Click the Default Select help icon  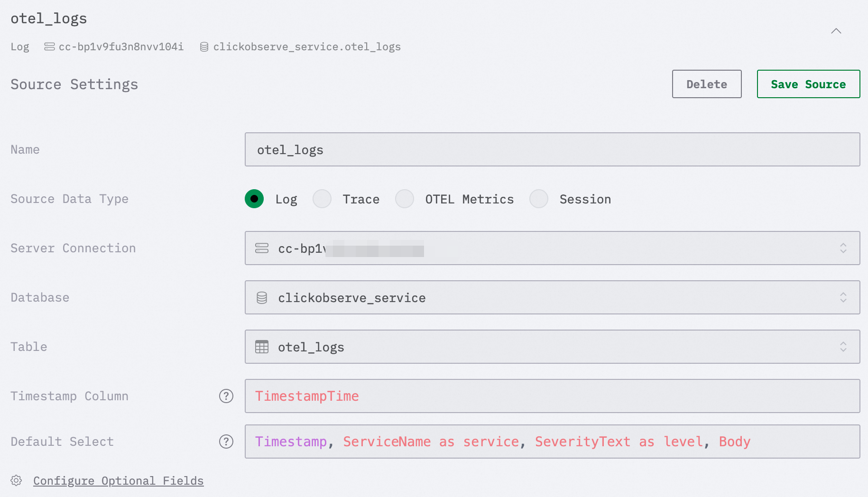226,442
